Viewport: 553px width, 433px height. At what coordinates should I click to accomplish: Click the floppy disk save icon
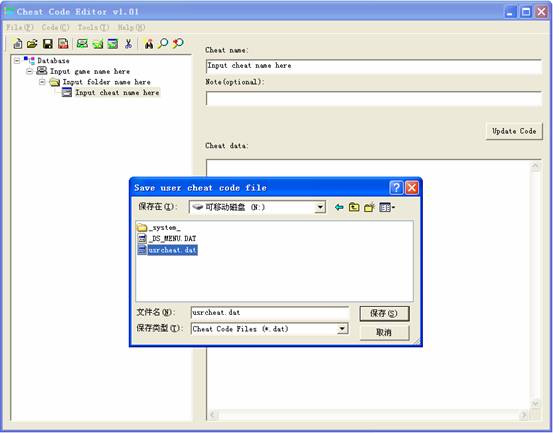(48, 44)
